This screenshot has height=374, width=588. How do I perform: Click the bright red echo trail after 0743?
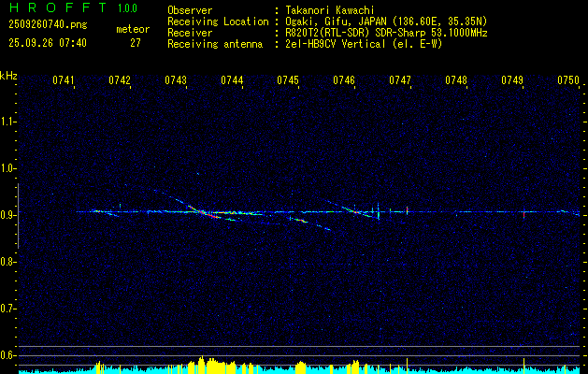coord(203,211)
